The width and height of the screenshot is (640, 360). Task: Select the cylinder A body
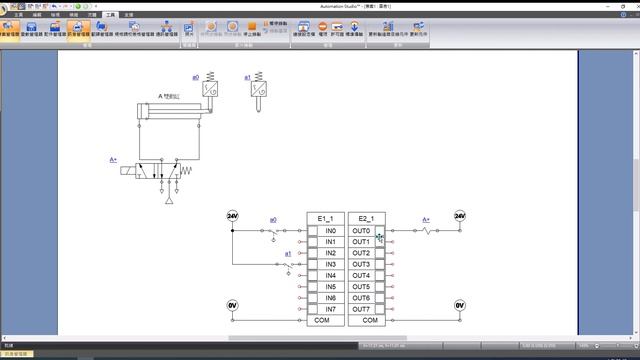tap(169, 111)
